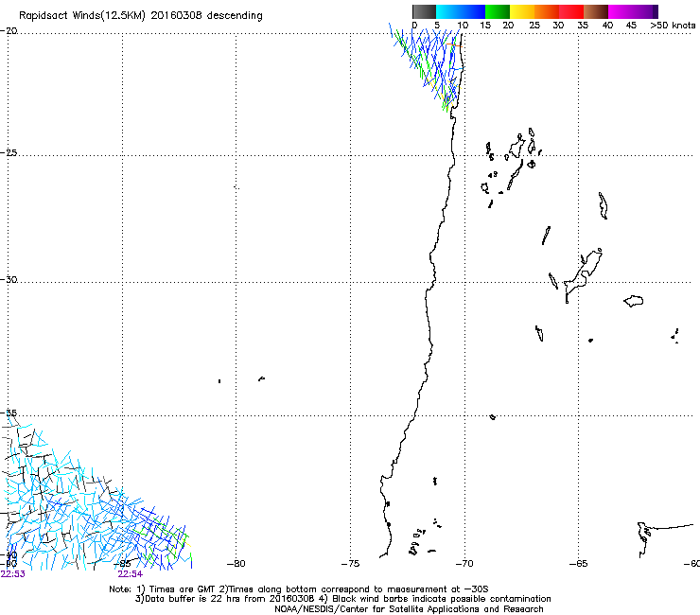Select the cyan-to-blue 5-15 knots legend swatch

pyautogui.click(x=461, y=11)
